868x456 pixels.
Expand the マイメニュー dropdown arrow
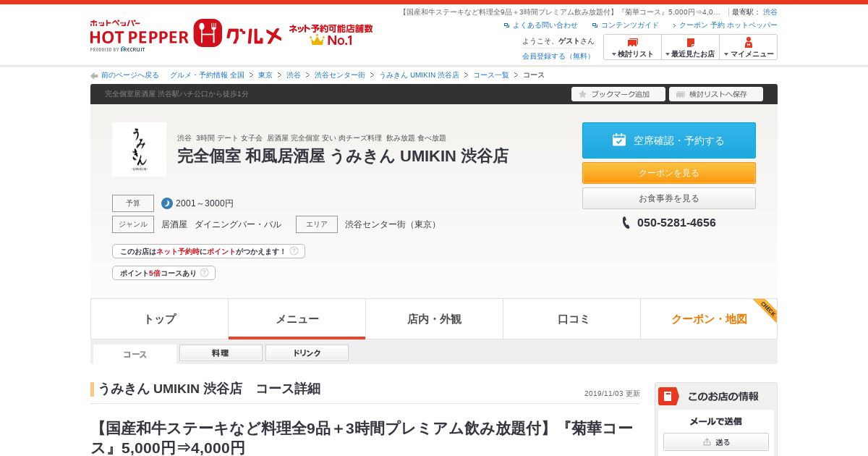[726, 54]
